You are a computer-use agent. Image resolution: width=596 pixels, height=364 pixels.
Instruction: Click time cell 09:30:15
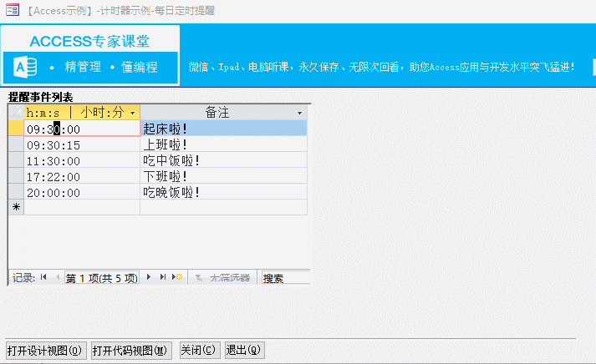(82, 144)
